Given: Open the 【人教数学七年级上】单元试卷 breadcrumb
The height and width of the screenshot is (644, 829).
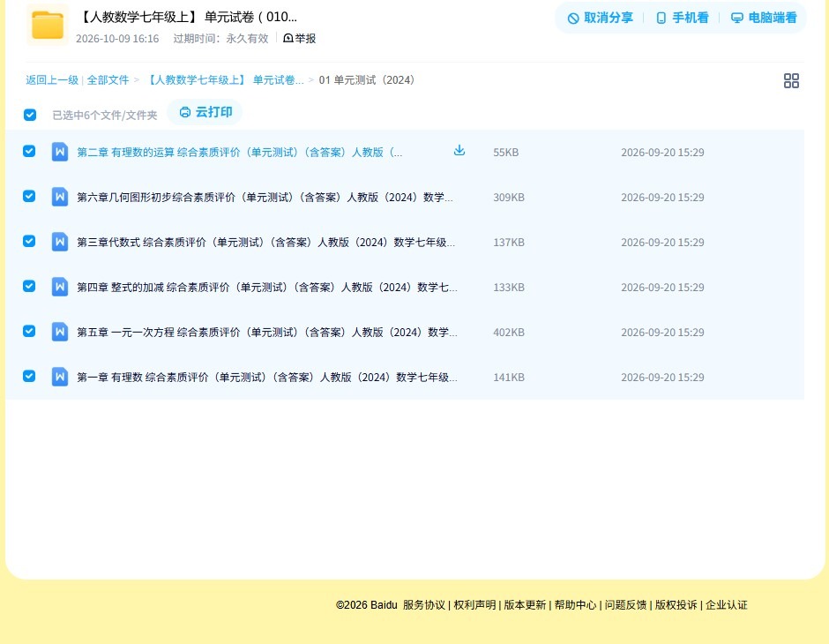Looking at the screenshot, I should 224,80.
